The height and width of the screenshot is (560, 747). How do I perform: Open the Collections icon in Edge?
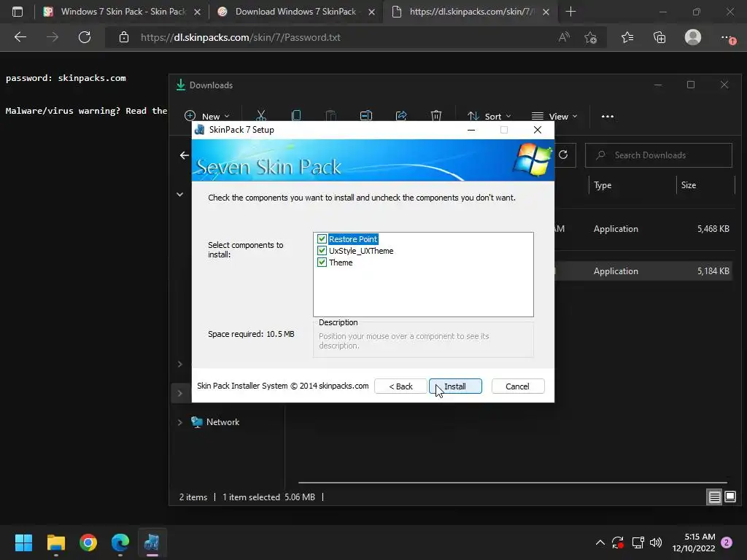(659, 37)
